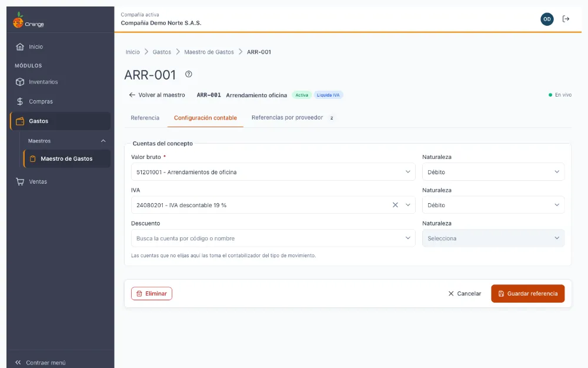Select the Configuración contable tab

[205, 118]
